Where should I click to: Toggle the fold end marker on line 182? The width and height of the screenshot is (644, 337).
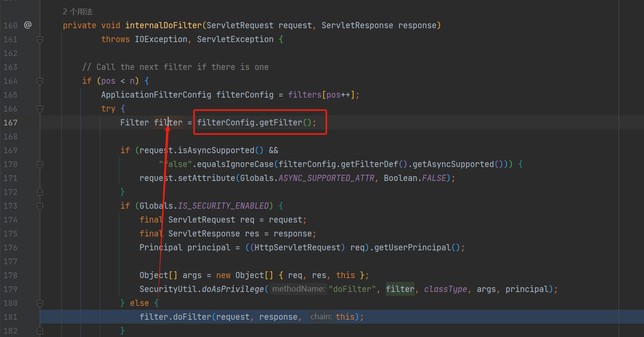click(x=40, y=331)
